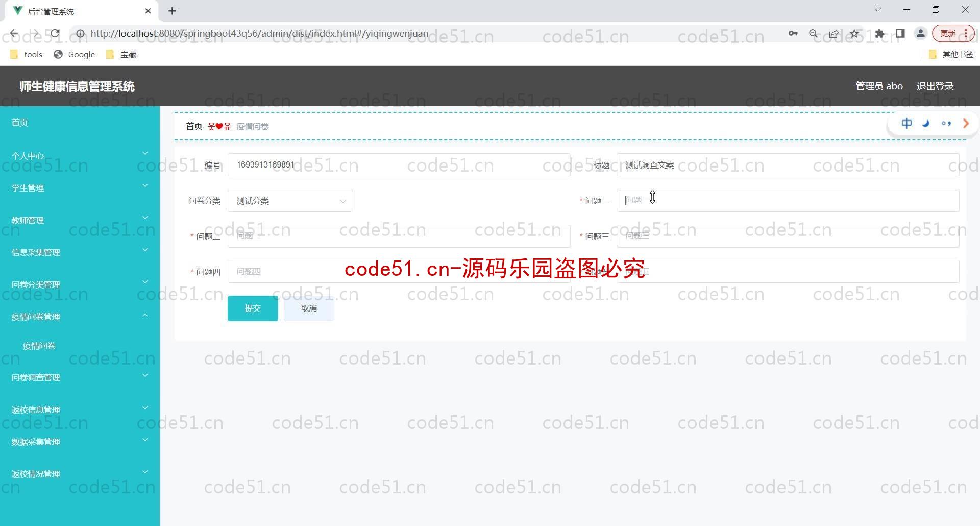Image resolution: width=980 pixels, height=526 pixels.
Task: Open the saved passwords key icon
Action: [x=793, y=34]
